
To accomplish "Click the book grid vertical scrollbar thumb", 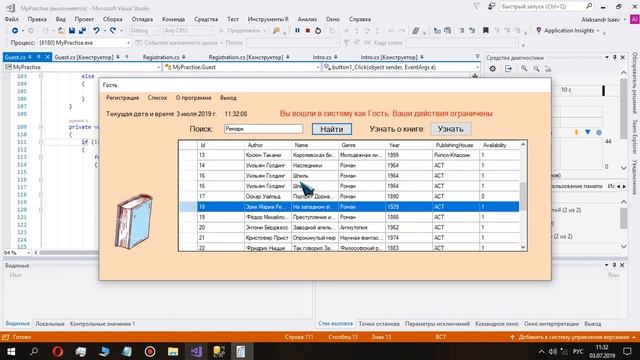I will 523,196.
